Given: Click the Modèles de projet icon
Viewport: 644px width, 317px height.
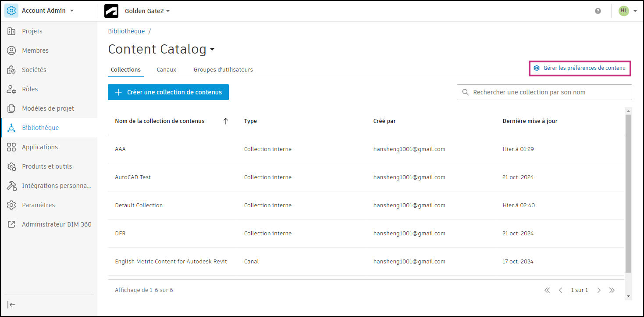Looking at the screenshot, I should pos(11,108).
